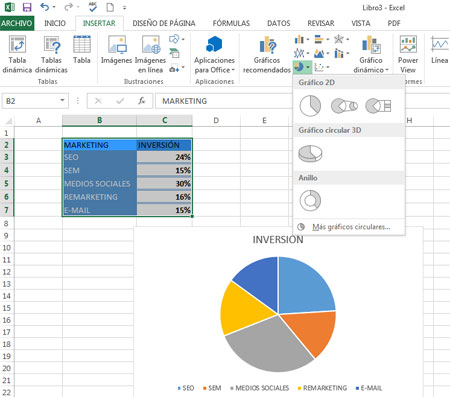Click the E-MAIL legend entry
The width and height of the screenshot is (450, 397).
369,388
